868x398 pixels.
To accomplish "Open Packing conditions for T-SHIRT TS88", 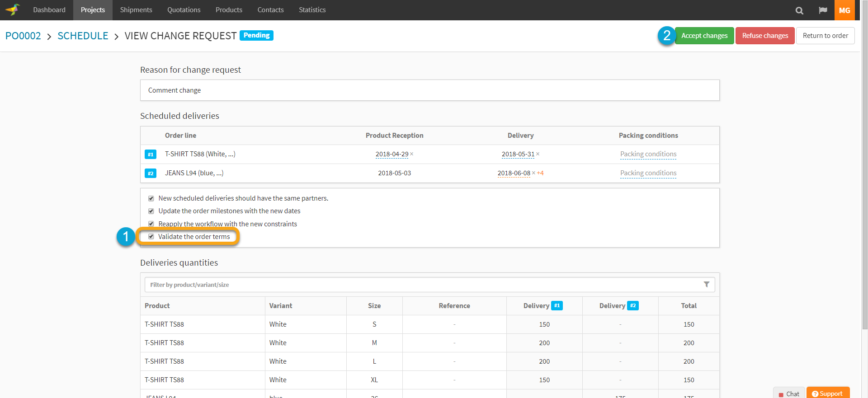I will pos(648,154).
